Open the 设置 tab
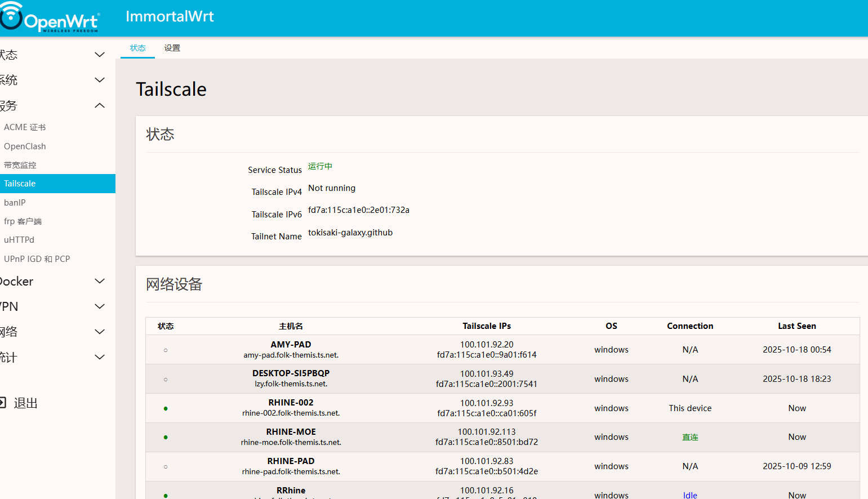868x499 pixels. [x=172, y=48]
